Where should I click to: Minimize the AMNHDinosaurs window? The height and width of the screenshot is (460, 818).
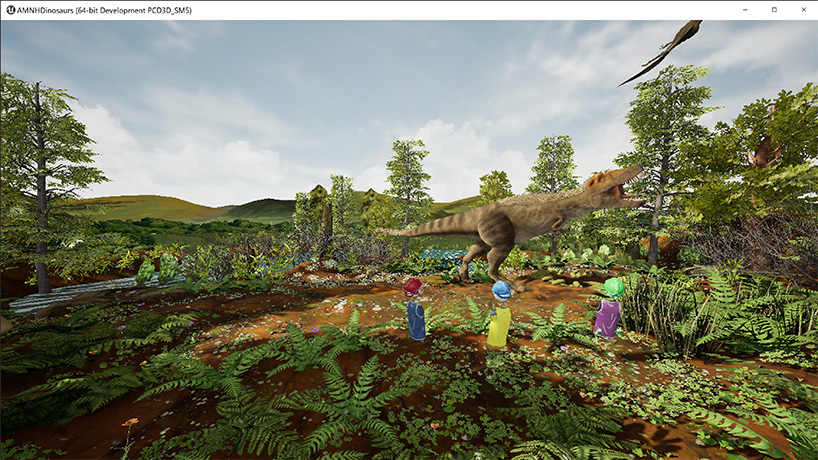745,10
